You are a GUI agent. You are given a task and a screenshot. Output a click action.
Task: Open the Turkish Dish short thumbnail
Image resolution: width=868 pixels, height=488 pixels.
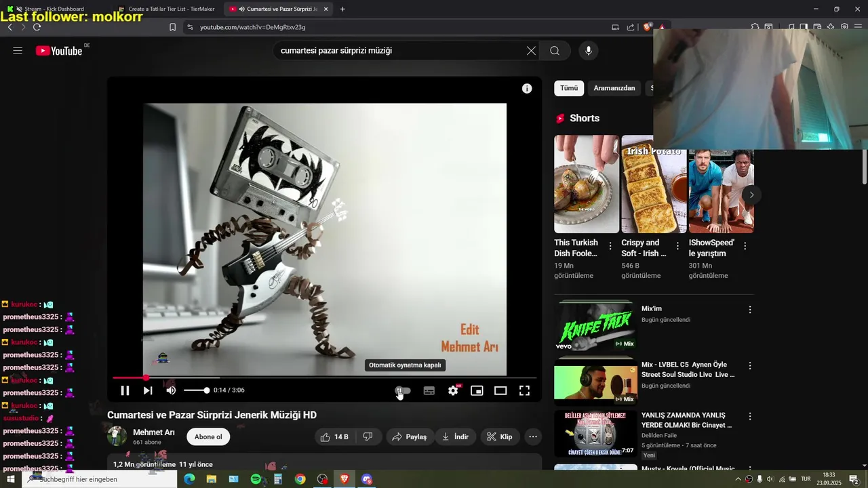click(587, 184)
